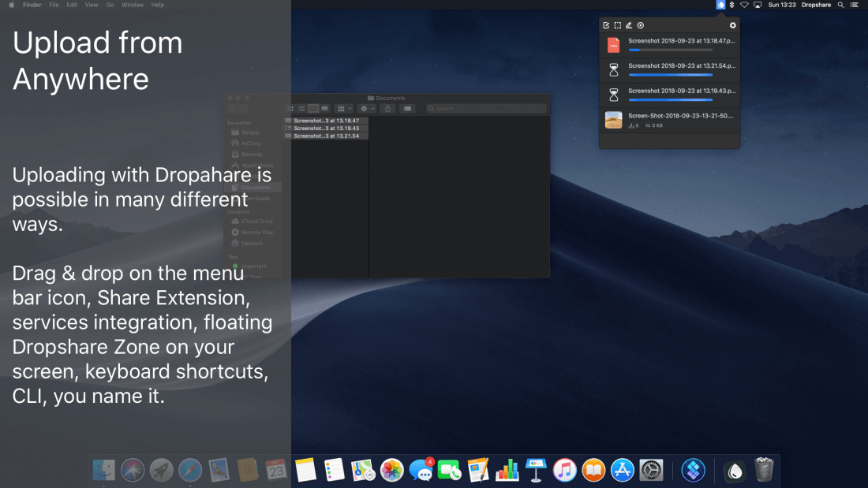The width and height of the screenshot is (868, 488).
Task: Click the red PNG file icon for 13.18.47 upload
Action: 613,45
